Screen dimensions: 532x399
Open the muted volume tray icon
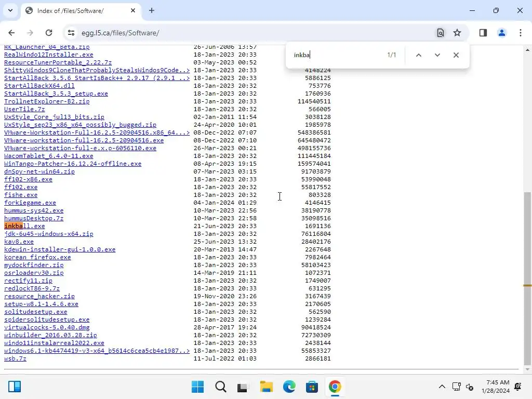(x=470, y=387)
